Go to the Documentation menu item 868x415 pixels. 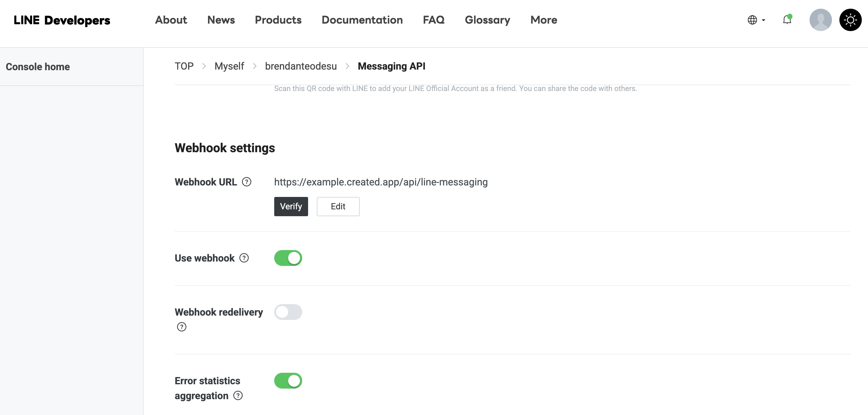[x=362, y=20]
